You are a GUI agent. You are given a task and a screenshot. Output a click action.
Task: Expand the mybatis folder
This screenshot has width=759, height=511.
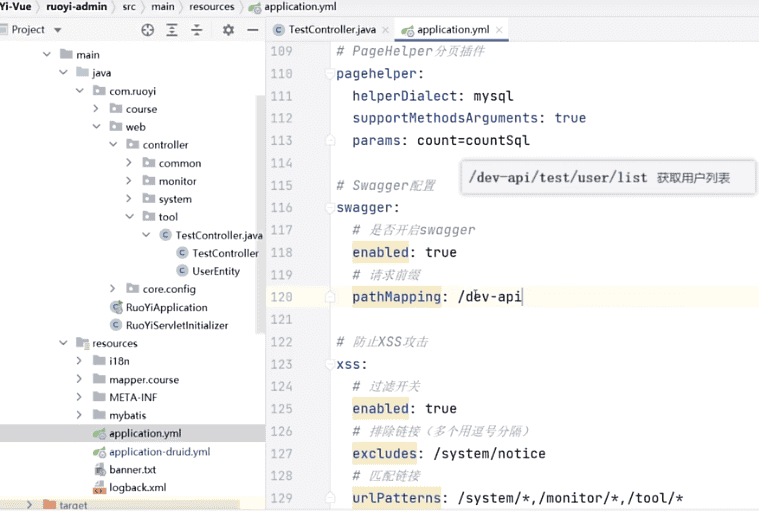point(79,415)
